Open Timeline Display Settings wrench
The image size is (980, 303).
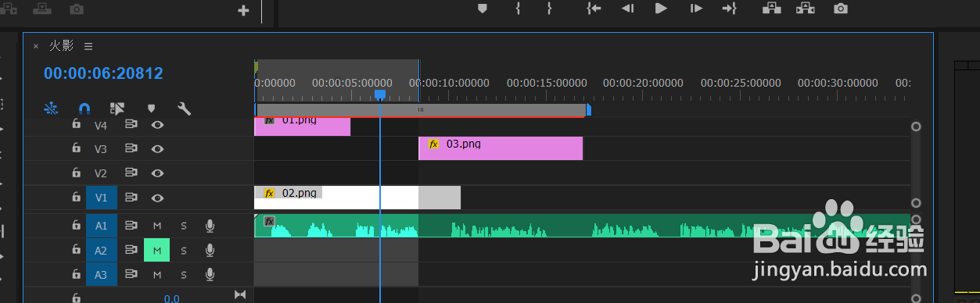pos(185,109)
